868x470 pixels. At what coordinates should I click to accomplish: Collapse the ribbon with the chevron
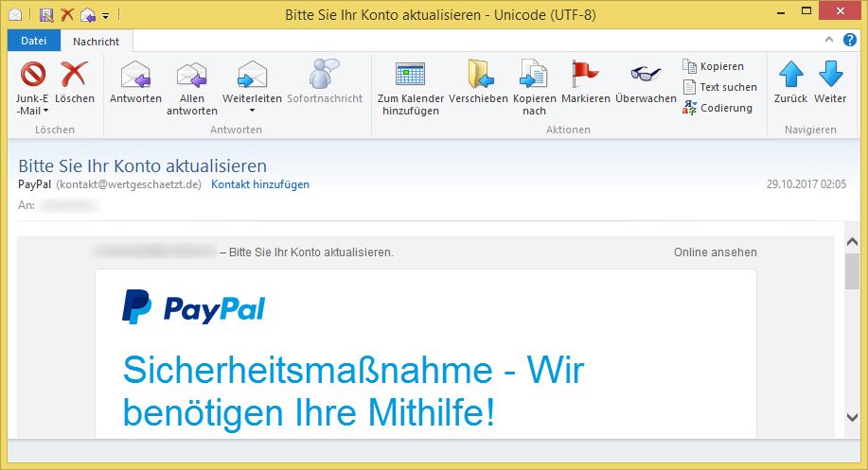tap(828, 40)
